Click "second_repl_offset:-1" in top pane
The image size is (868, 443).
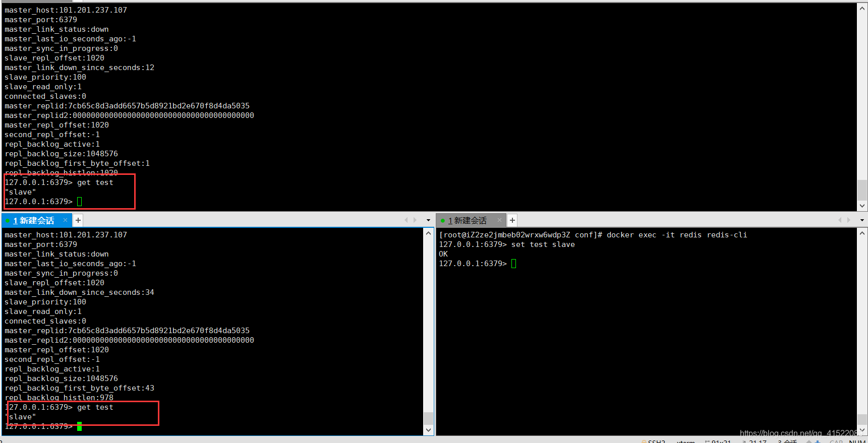(52, 135)
